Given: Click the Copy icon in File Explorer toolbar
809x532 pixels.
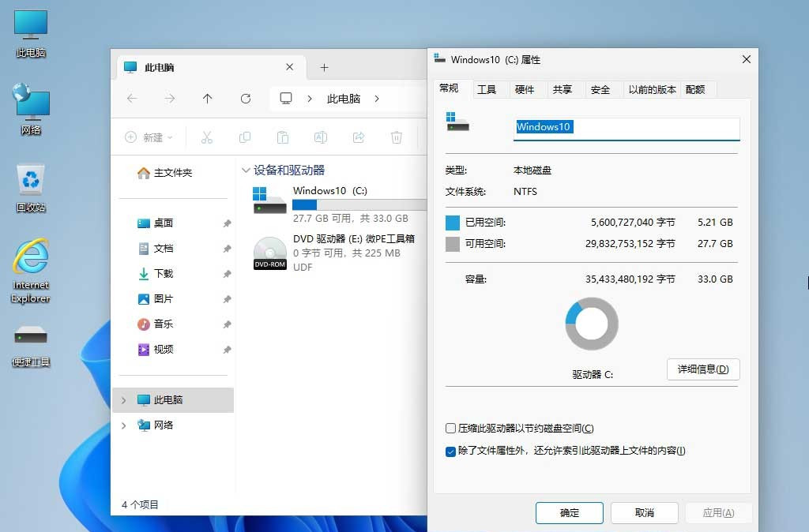Looking at the screenshot, I should 245,137.
